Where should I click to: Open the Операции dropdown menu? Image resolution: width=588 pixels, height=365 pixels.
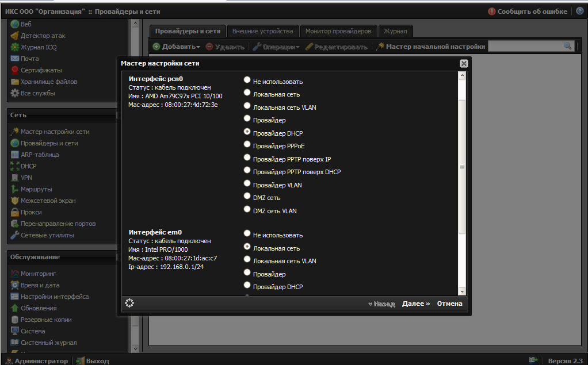276,47
